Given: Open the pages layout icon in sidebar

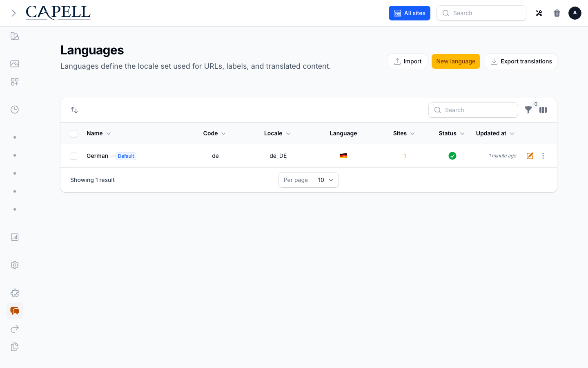Looking at the screenshot, I should point(15,36).
